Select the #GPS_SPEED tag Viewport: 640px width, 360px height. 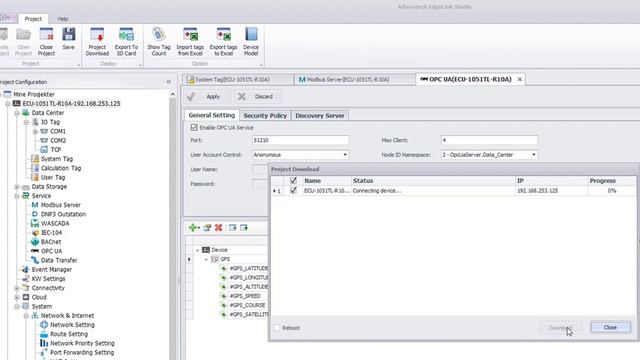pos(245,296)
